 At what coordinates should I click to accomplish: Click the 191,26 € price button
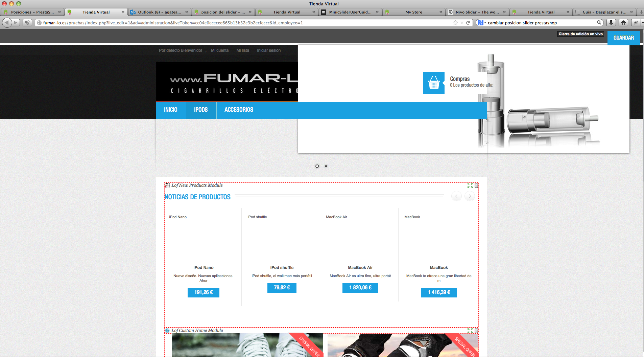[x=204, y=292]
